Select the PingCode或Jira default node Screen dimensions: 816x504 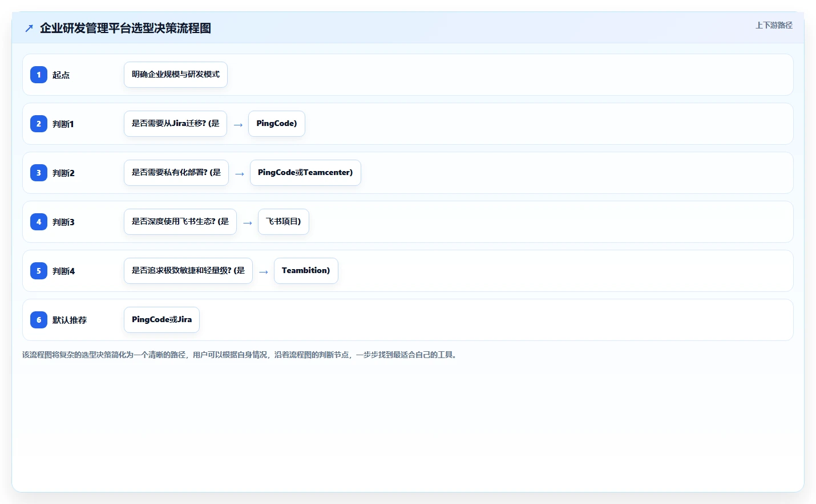[161, 320]
